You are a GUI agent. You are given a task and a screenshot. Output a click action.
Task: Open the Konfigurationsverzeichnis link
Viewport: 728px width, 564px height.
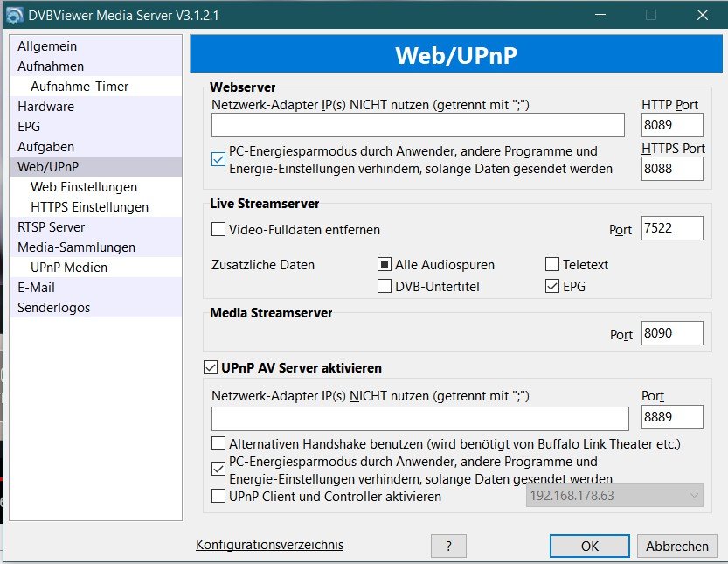pyautogui.click(x=269, y=545)
